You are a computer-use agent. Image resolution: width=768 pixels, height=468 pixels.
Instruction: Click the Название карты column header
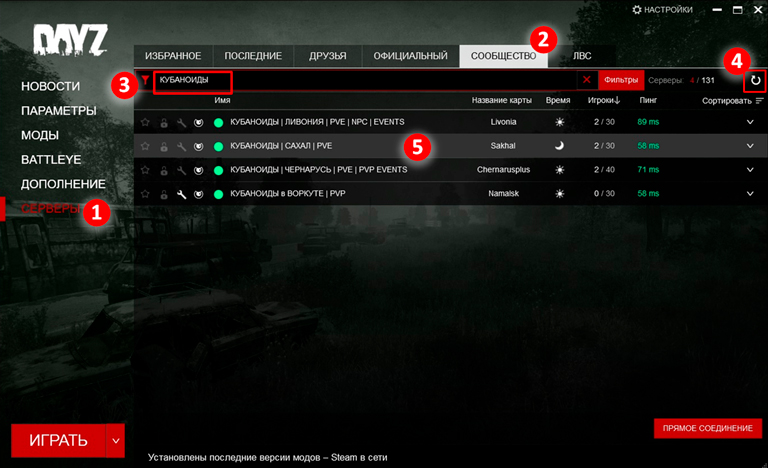point(502,100)
